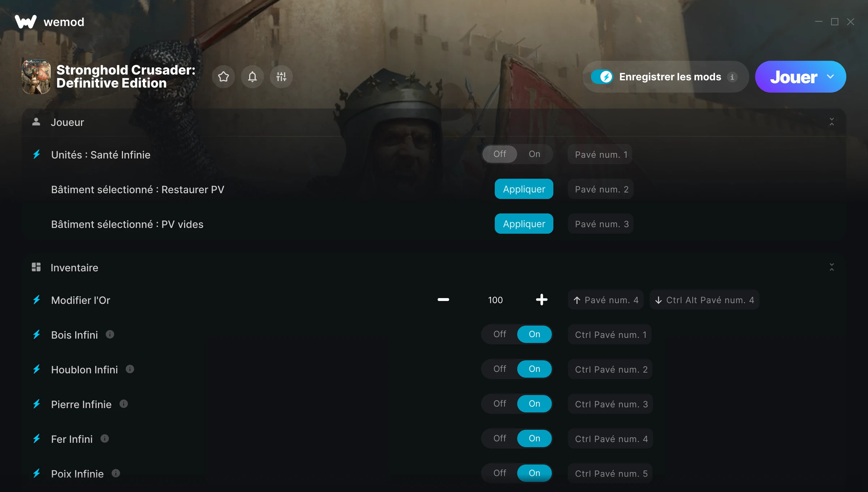Screen dimensions: 868x492
Task: Turn on Unités : Santé Infinie
Action: pos(535,154)
